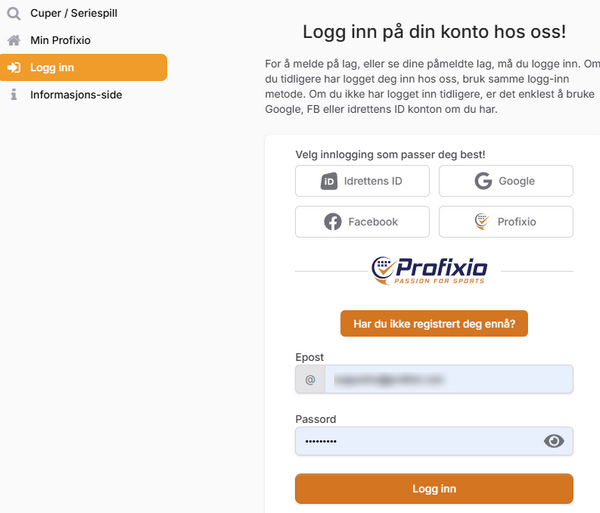
Task: Click the magnifier icon beside Cuper / Seriespill
Action: click(x=14, y=14)
